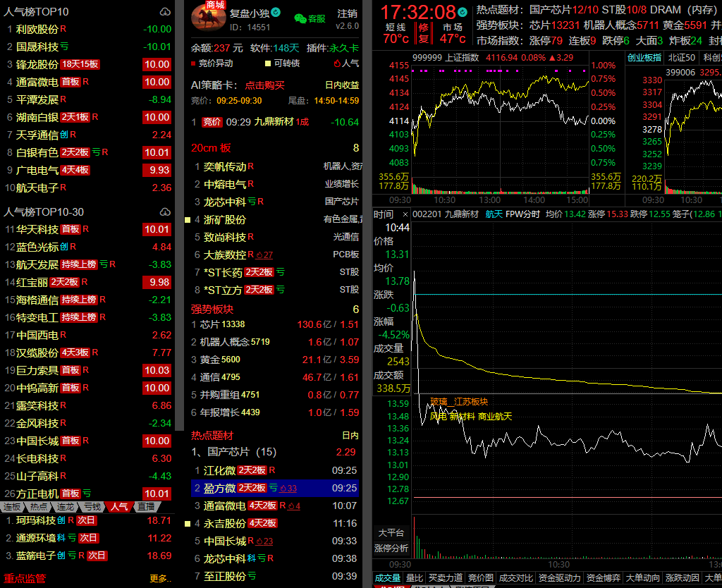
Task: Click the refresh icon next to the clock
Action: click(x=463, y=12)
